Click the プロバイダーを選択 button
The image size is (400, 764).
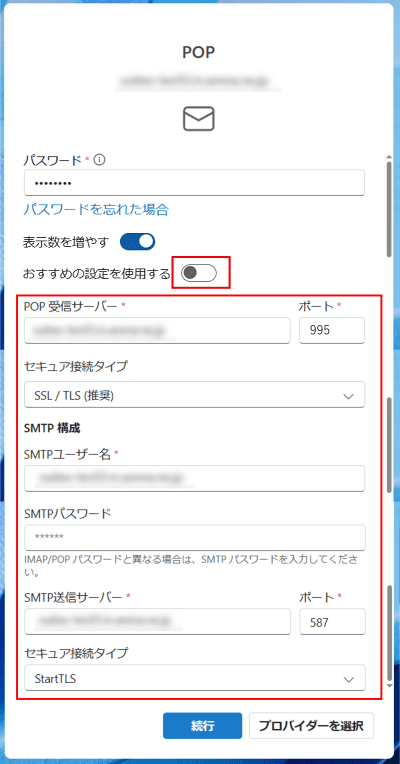tap(311, 726)
